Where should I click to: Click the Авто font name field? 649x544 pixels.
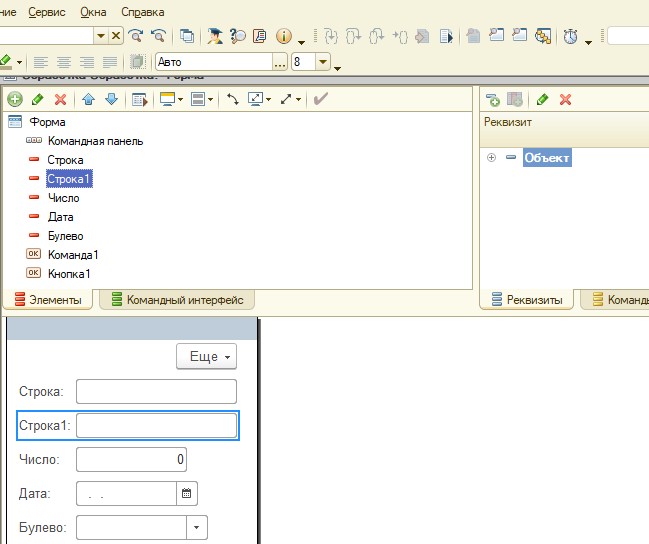tap(214, 62)
